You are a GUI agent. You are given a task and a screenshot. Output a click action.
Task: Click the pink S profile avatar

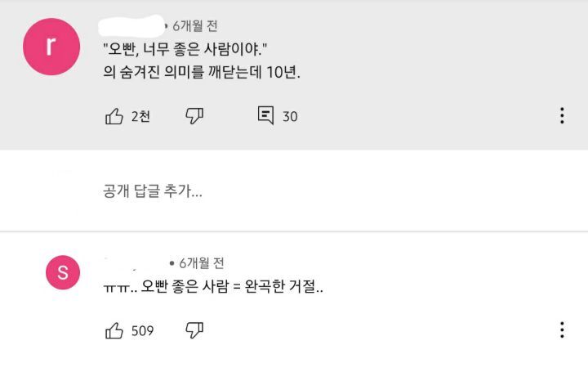[63, 271]
